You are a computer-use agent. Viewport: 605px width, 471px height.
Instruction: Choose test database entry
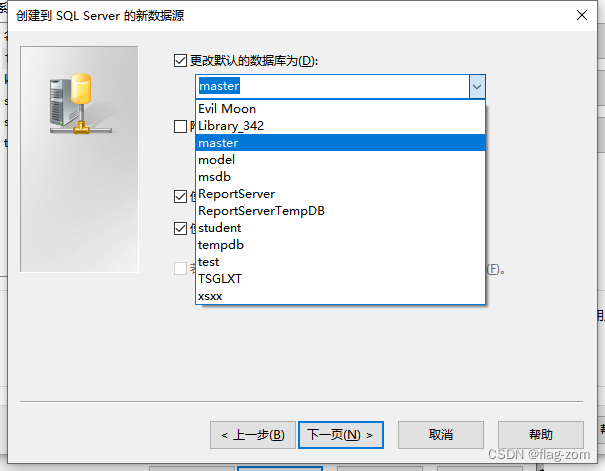(340, 262)
